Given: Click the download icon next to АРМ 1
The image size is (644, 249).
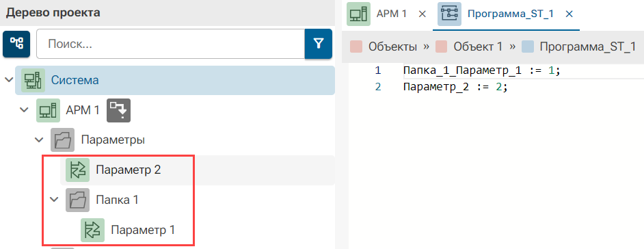Looking at the screenshot, I should click(x=119, y=110).
